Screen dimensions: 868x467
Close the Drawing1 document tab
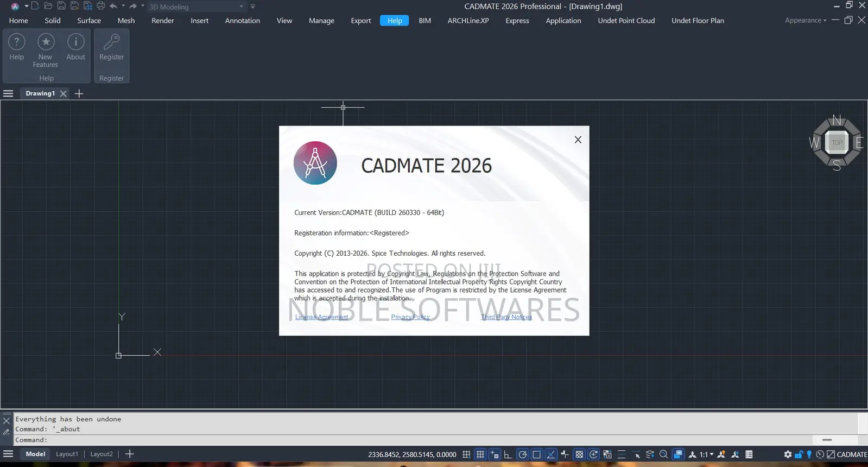(x=64, y=93)
